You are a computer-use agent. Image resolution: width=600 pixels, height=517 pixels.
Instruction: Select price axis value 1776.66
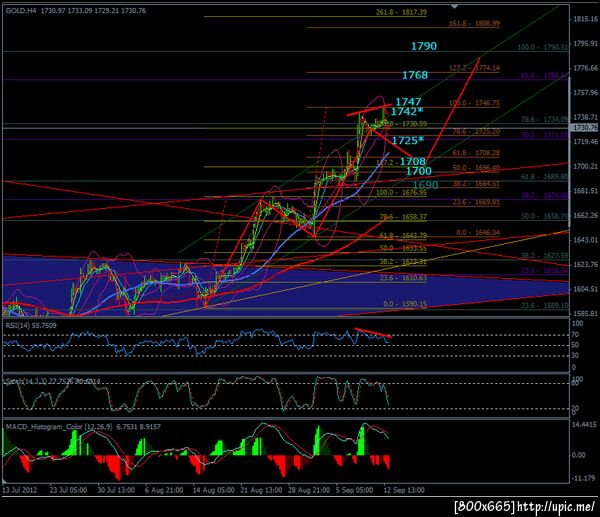[585, 68]
